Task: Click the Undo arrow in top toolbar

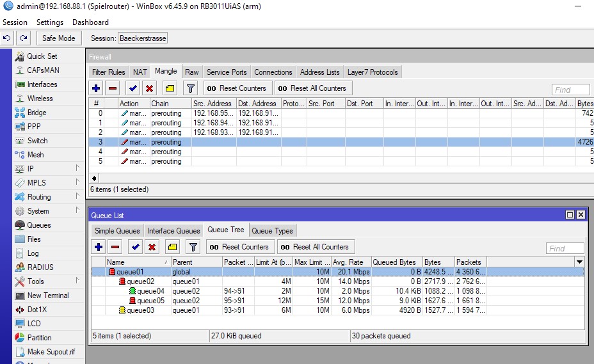Action: pos(7,38)
